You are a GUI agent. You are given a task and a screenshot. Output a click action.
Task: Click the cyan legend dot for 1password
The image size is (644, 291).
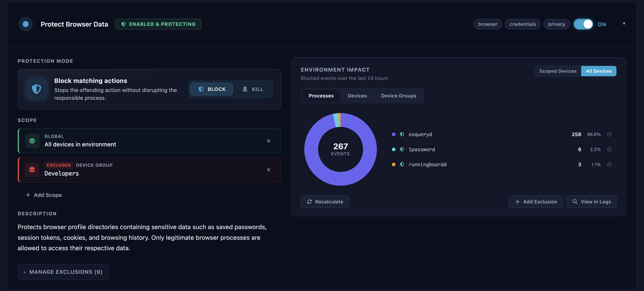[x=393, y=149]
